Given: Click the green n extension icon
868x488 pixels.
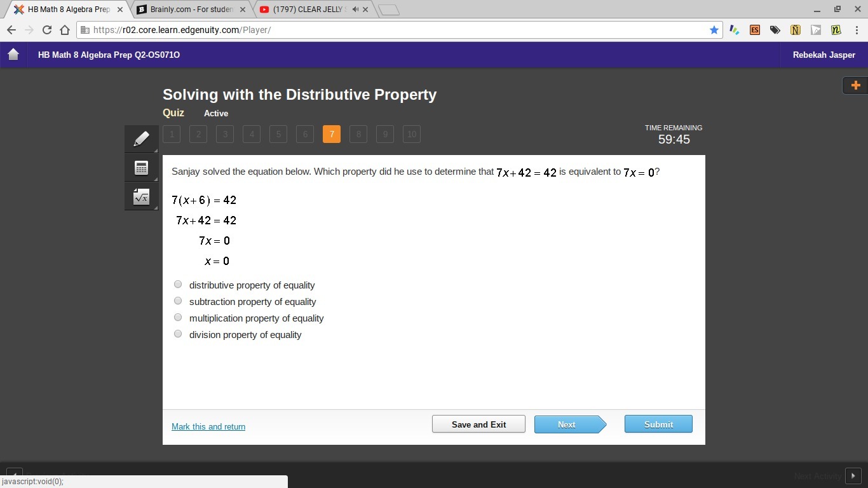Looking at the screenshot, I should click(836, 30).
